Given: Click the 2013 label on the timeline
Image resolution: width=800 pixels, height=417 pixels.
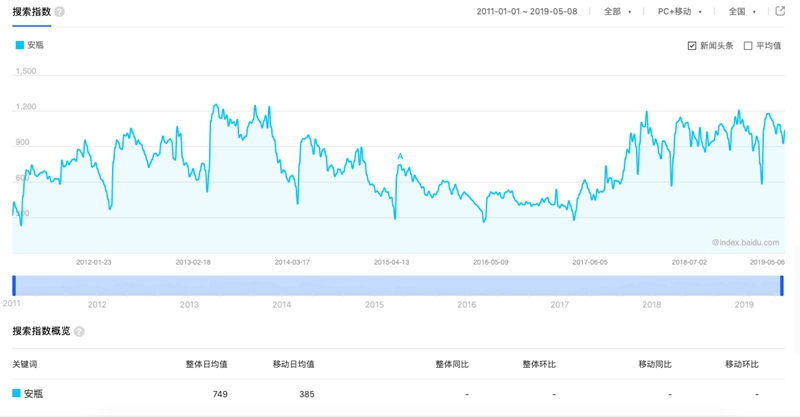Looking at the screenshot, I should pyautogui.click(x=189, y=305).
